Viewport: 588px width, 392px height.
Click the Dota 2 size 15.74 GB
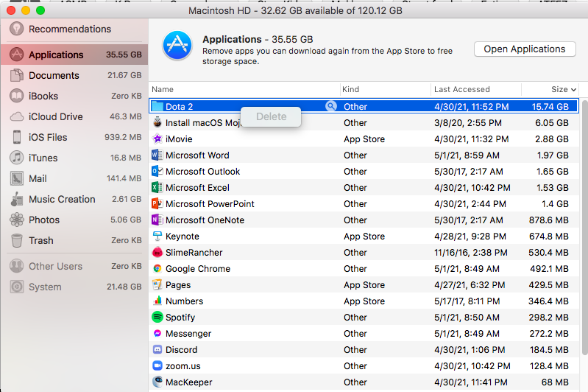click(x=550, y=107)
